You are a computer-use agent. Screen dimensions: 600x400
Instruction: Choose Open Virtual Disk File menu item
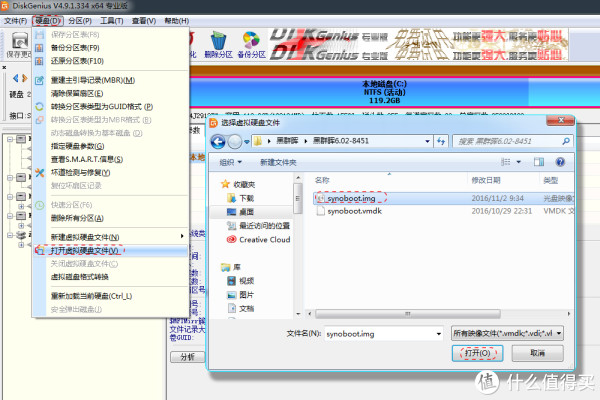pos(111,251)
